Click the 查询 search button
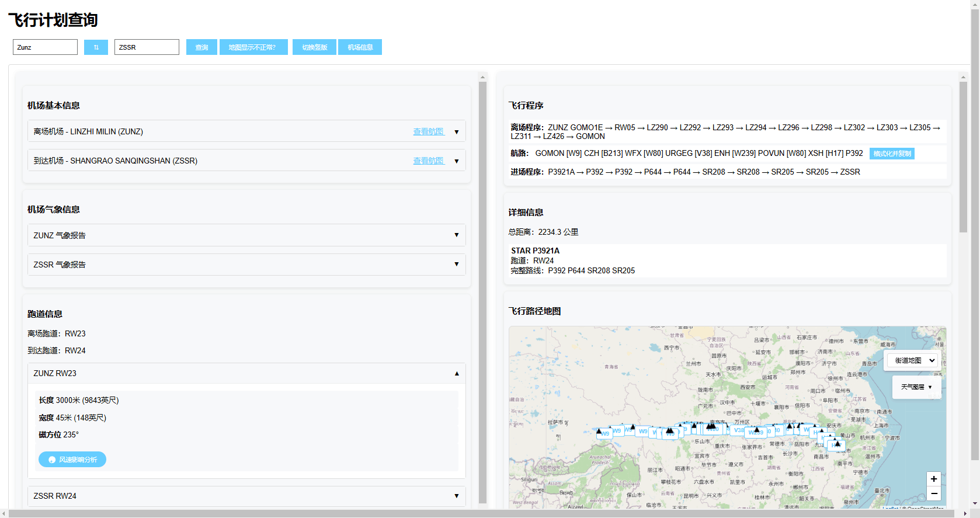The image size is (980, 518). click(x=201, y=47)
